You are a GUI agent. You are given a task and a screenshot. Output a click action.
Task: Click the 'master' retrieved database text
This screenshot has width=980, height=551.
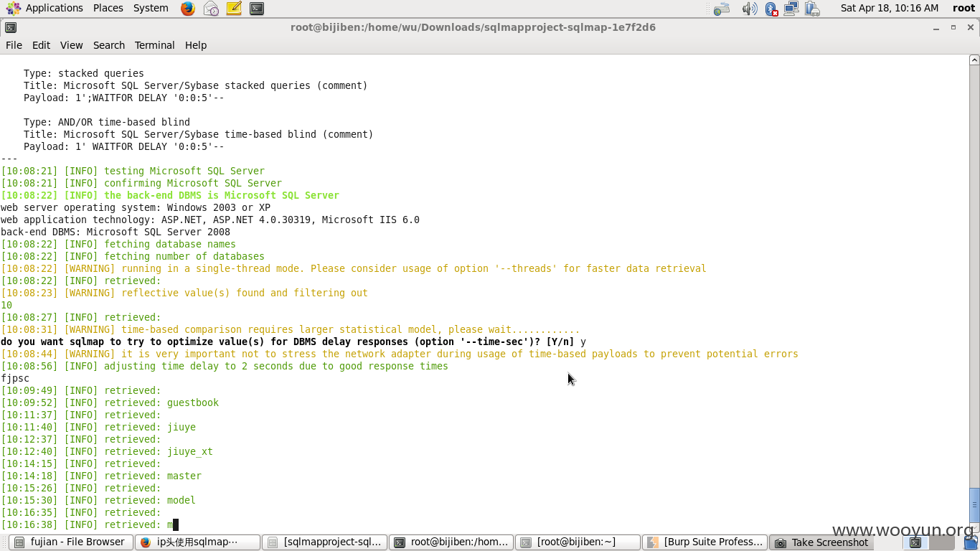[184, 476]
